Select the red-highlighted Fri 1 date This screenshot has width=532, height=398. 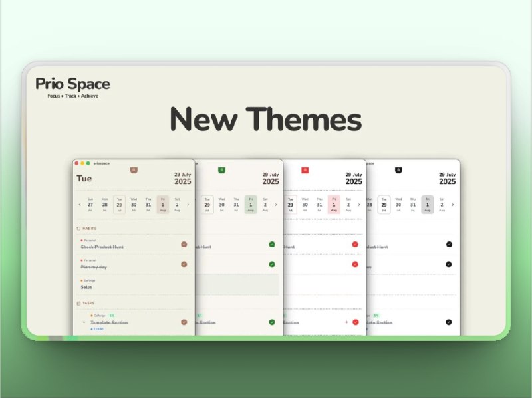(x=334, y=205)
